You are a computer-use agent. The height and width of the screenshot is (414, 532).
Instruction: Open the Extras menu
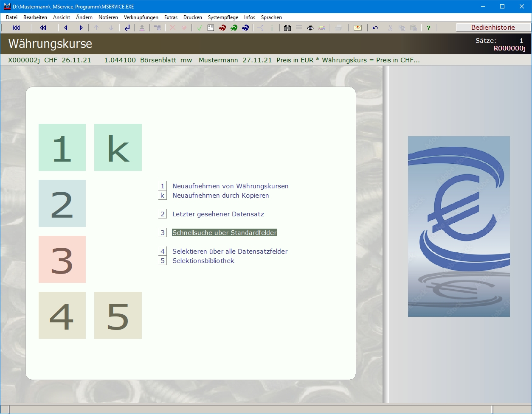click(x=171, y=17)
